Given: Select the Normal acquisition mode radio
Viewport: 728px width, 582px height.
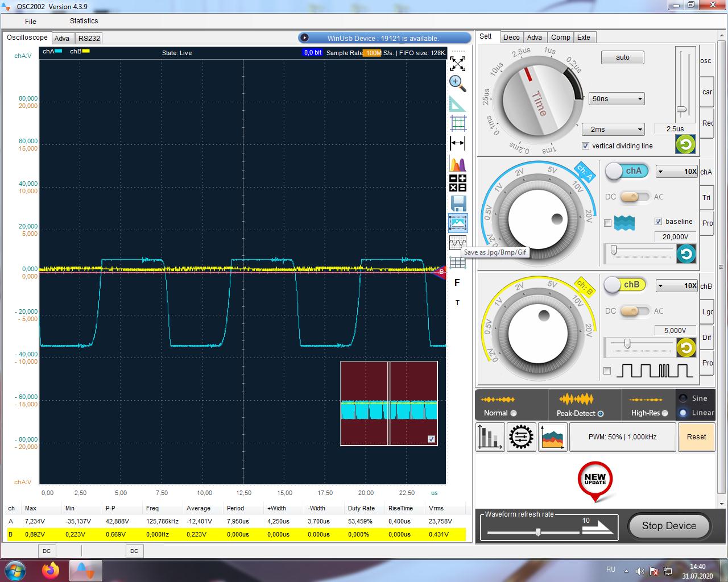Looking at the screenshot, I should (x=514, y=413).
